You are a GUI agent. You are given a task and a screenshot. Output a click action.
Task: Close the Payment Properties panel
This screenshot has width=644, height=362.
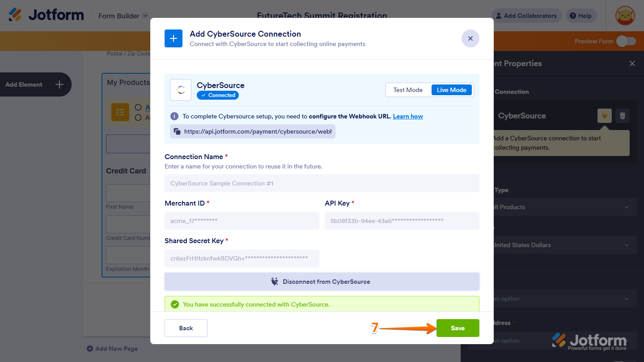(x=632, y=63)
